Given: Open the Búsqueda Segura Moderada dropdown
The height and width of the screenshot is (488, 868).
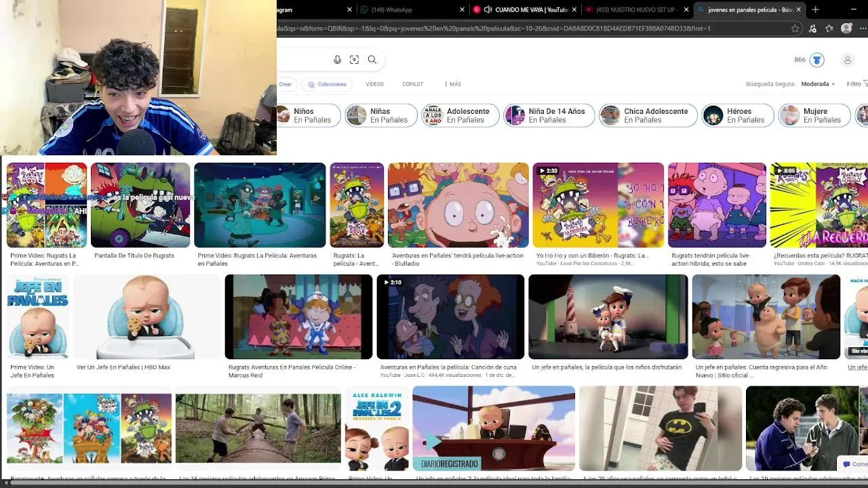Looking at the screenshot, I should pyautogui.click(x=819, y=84).
